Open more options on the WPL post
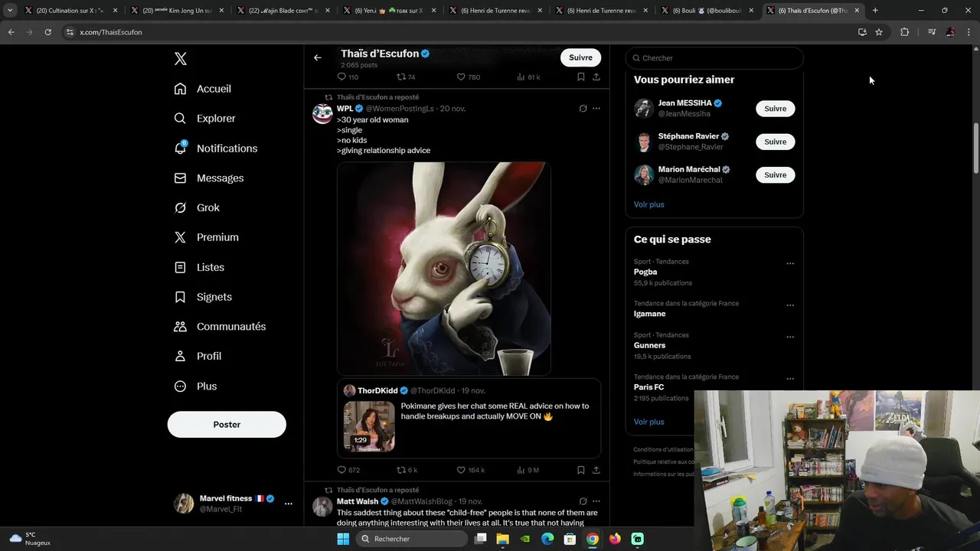Image resolution: width=980 pixels, height=551 pixels. [x=596, y=109]
